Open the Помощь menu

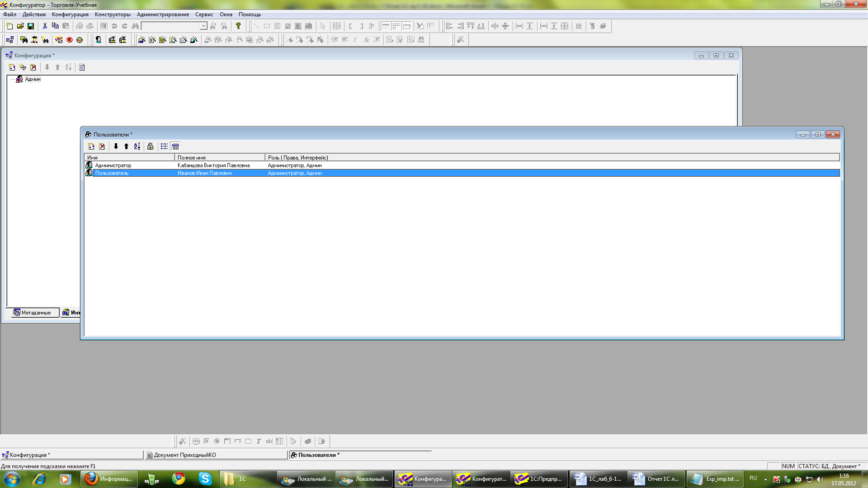tap(250, 14)
